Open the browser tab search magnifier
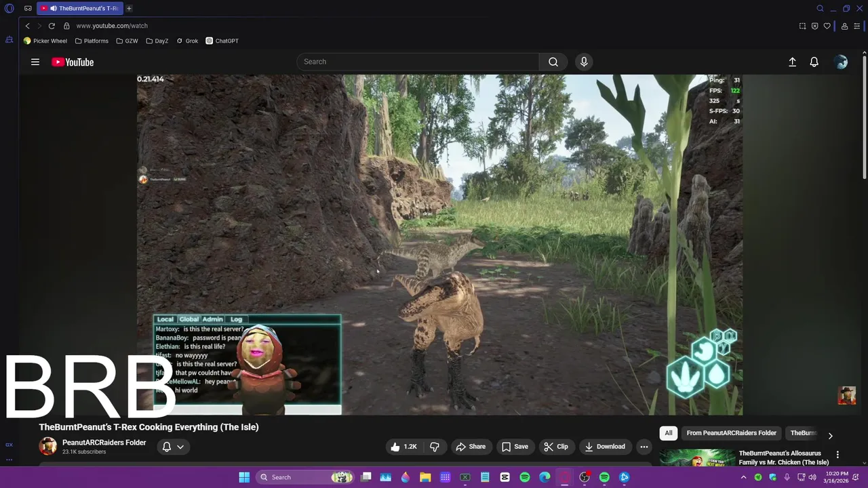This screenshot has height=488, width=868. click(x=820, y=9)
